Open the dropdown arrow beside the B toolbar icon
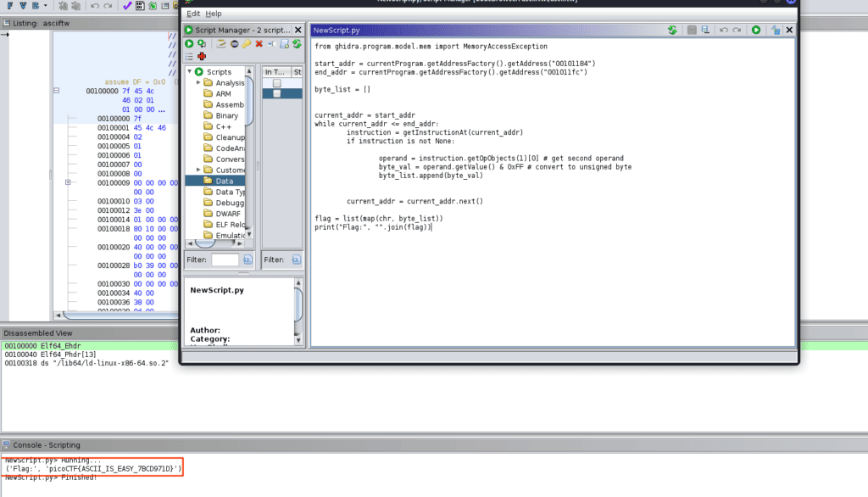This screenshot has width=868, height=497. pyautogui.click(x=46, y=6)
